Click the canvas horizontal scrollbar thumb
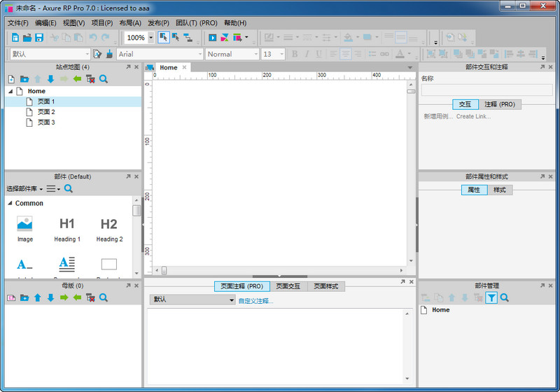The height and width of the screenshot is (392, 560). (164, 271)
